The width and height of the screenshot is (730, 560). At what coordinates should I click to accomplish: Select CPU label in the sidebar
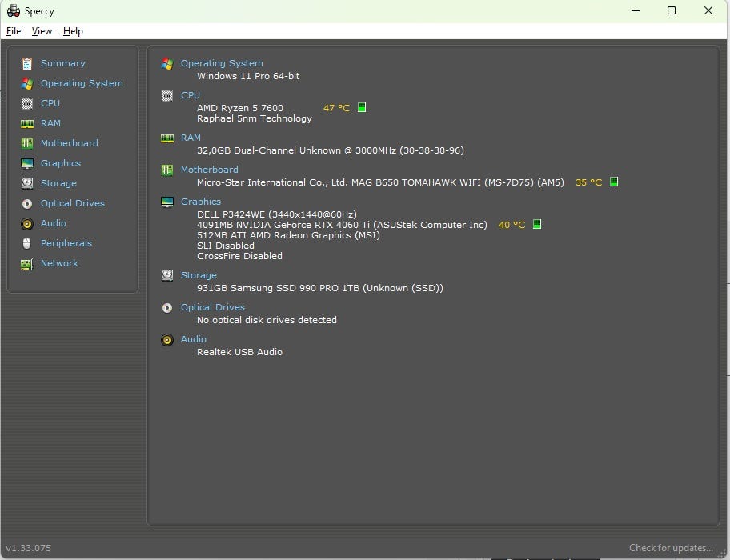point(50,103)
